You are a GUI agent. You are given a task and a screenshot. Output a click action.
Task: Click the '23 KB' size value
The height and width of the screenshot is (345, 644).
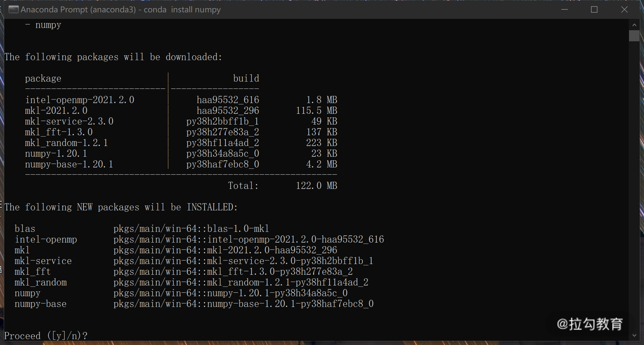[324, 153]
